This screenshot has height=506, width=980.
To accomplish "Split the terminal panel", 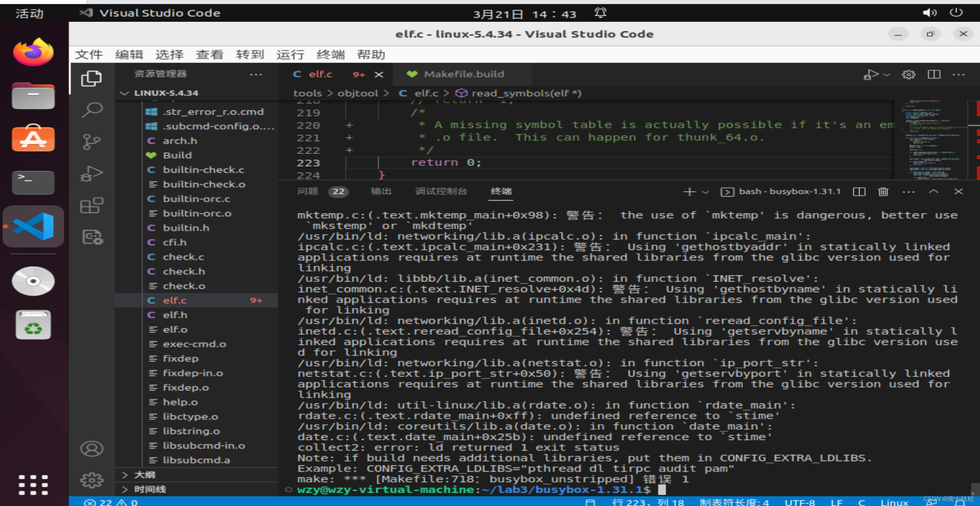I will (859, 192).
